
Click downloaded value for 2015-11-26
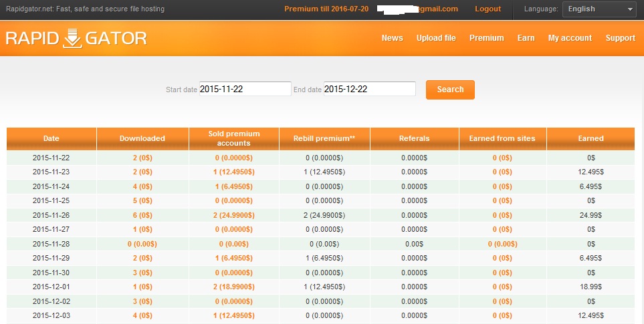142,215
